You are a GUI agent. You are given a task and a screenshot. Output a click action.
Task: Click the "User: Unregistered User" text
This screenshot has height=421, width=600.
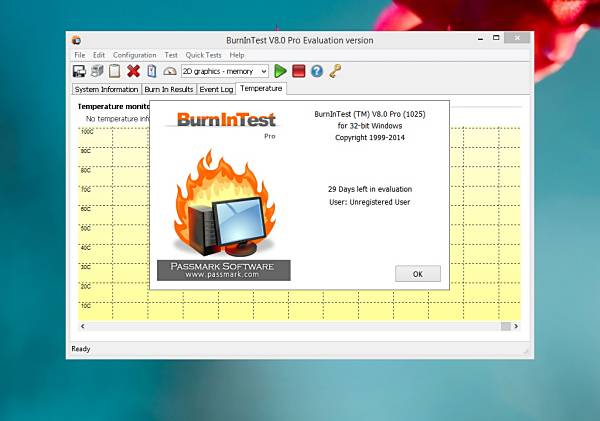[x=370, y=202]
